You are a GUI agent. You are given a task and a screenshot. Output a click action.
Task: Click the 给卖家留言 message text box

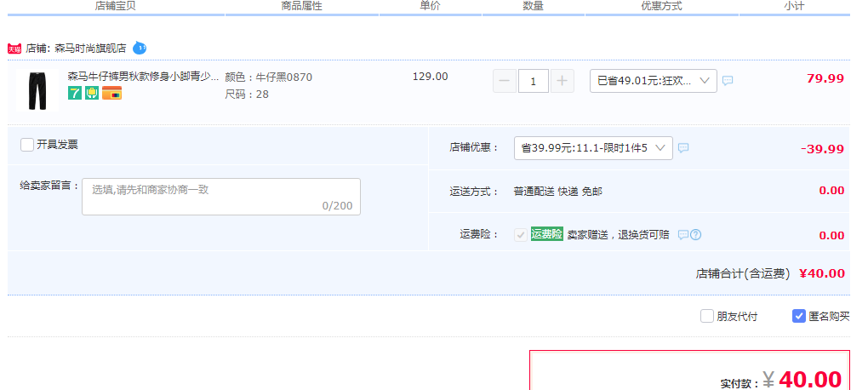[221, 197]
